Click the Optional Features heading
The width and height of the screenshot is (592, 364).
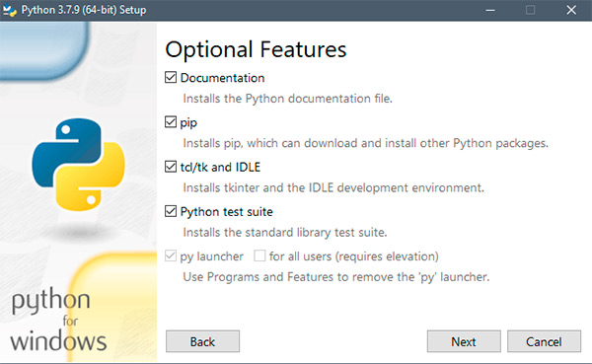pos(256,49)
